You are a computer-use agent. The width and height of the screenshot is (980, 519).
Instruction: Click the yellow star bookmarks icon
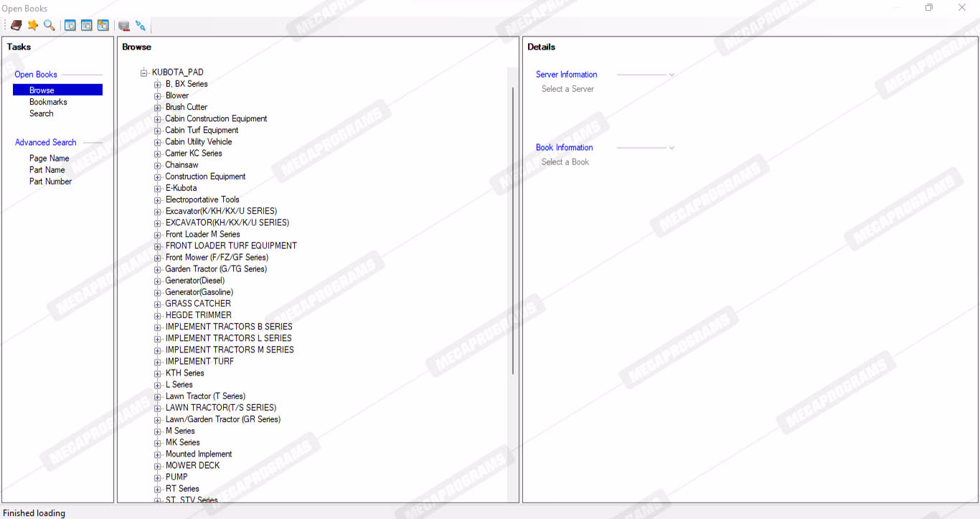pos(33,26)
